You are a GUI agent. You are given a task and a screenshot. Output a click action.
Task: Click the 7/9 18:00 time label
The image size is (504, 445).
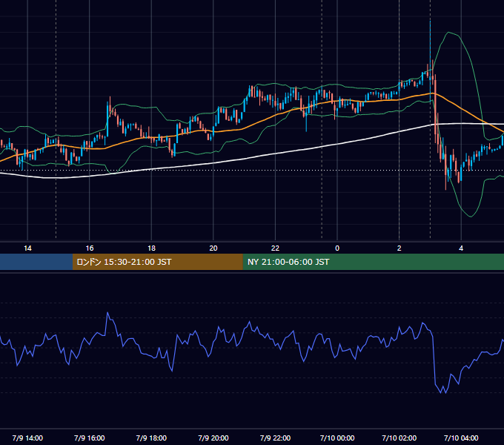pos(151,438)
